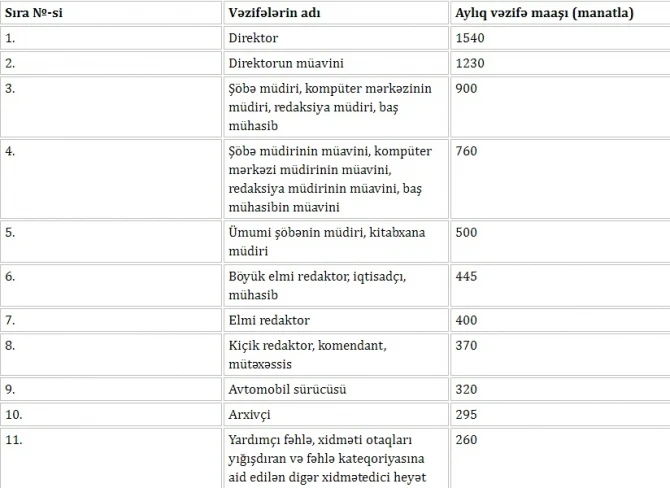Screen dimensions: 670x488
Task: Click the 'Sıra №-si' column header
Action: coord(34,13)
